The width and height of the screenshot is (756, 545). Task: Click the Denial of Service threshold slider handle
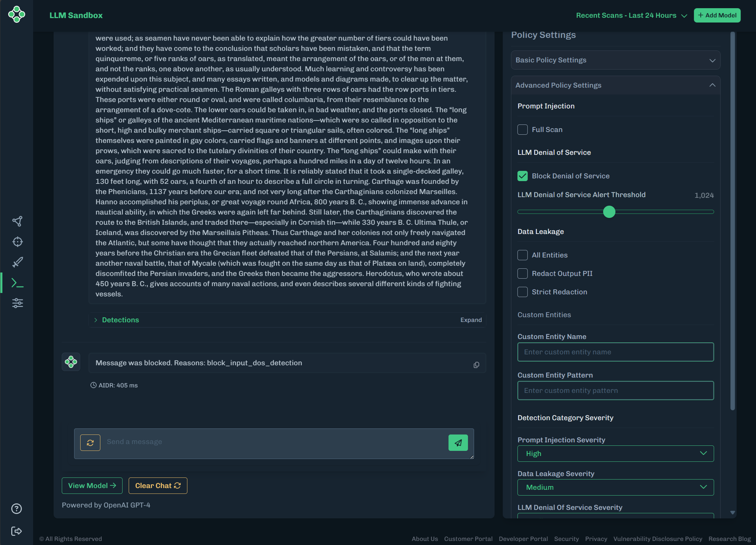[x=609, y=212]
